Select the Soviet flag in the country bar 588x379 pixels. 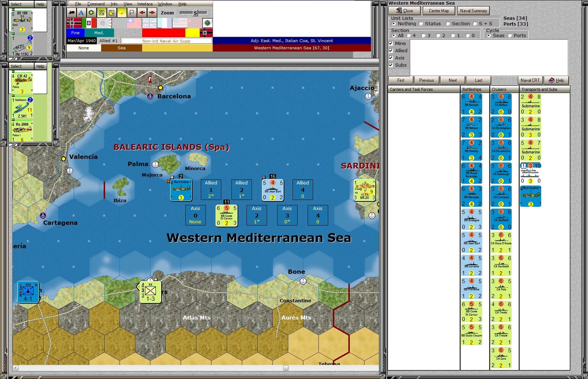[x=195, y=23]
